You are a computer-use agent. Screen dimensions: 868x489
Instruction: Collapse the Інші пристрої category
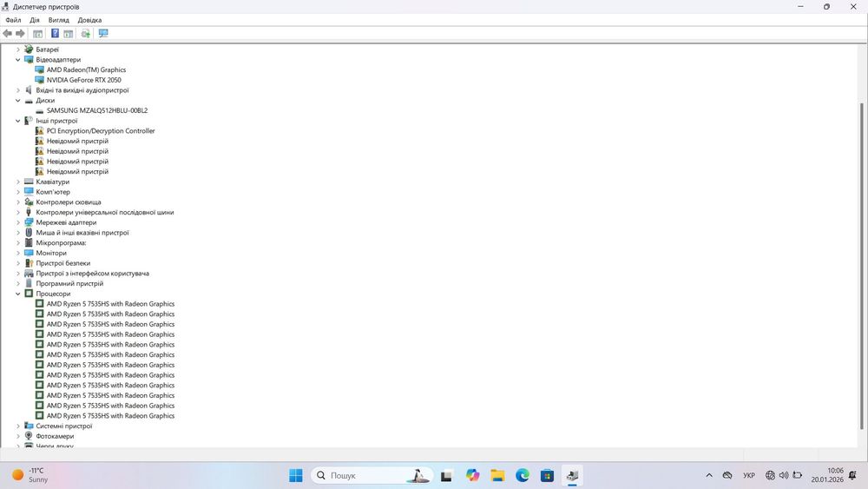pos(17,121)
